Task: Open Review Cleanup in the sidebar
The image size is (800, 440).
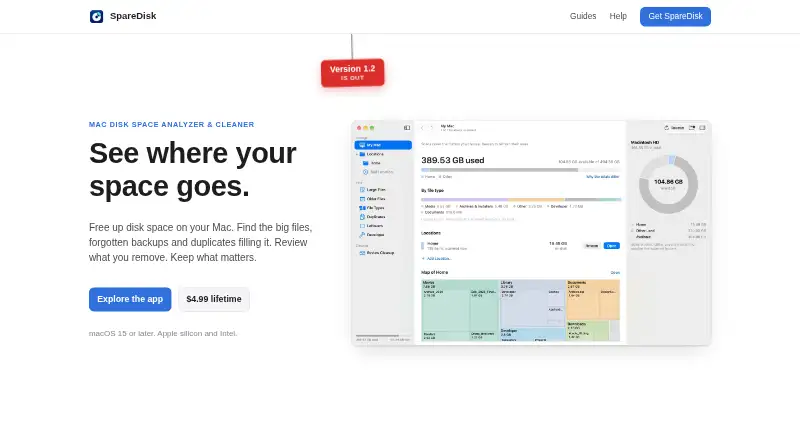Action: 377,253
